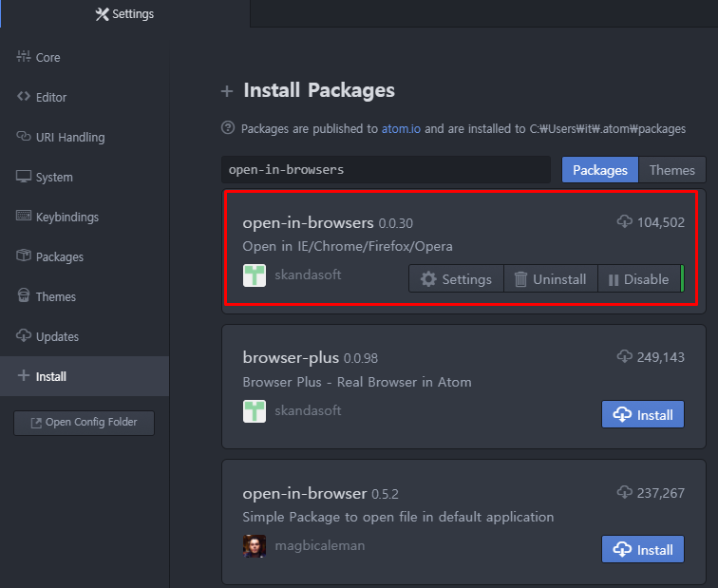Select the Install sidebar tab
718x588 pixels.
[x=85, y=376]
